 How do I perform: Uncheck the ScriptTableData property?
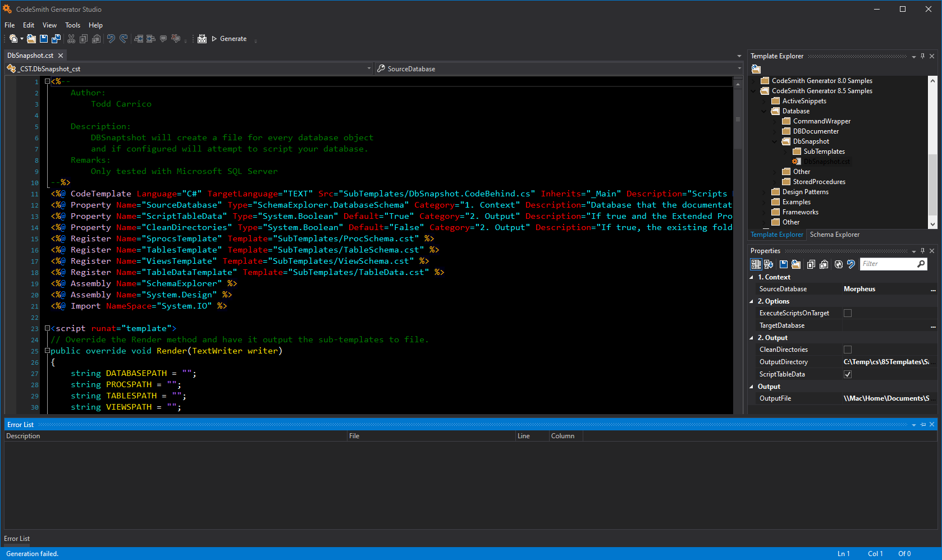coord(848,374)
